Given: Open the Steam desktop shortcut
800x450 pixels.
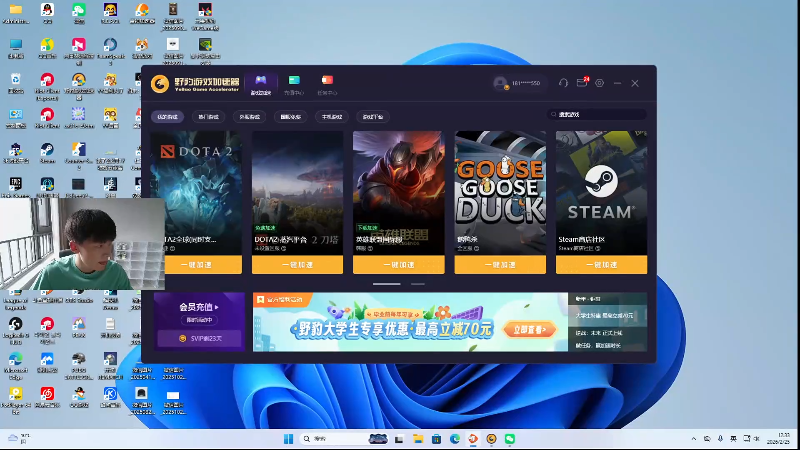Looking at the screenshot, I should (x=47, y=153).
